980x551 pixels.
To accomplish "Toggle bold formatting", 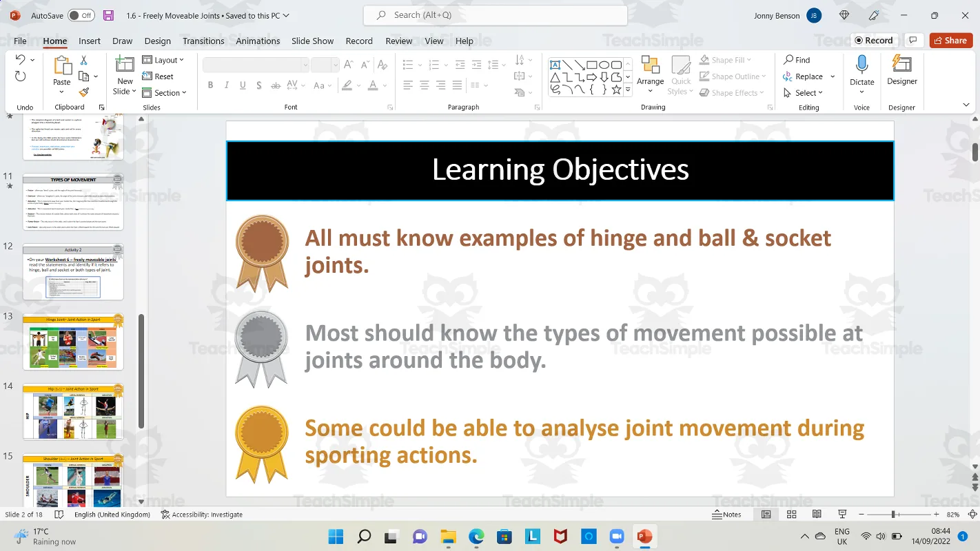I will [x=210, y=85].
